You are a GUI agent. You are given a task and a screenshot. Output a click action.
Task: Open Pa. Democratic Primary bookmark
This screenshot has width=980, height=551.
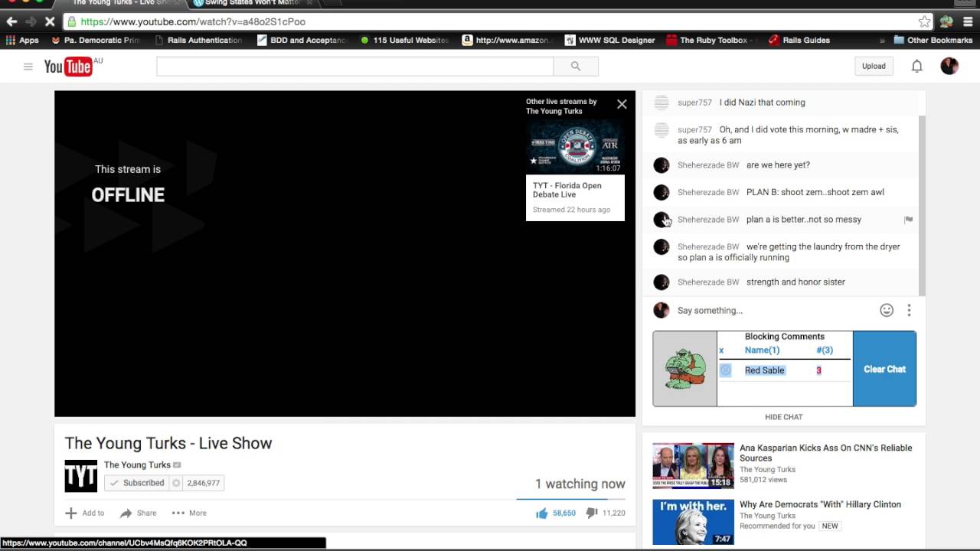pos(96,40)
